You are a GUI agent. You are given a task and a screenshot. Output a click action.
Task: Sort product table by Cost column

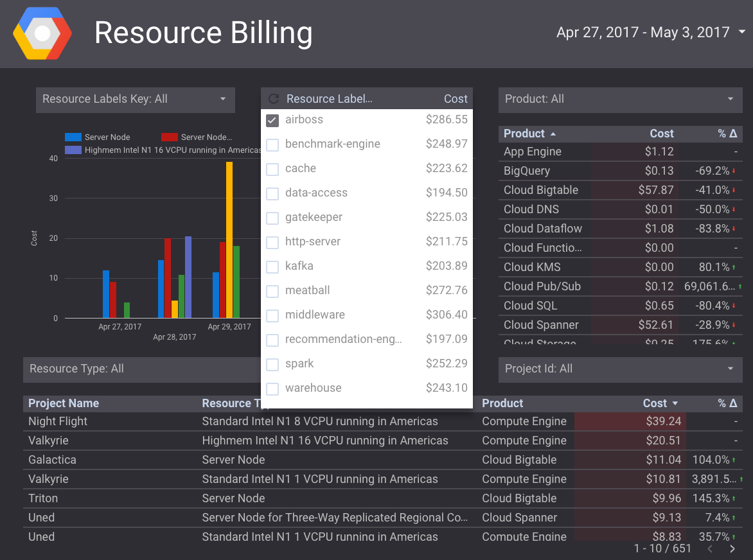pos(662,134)
